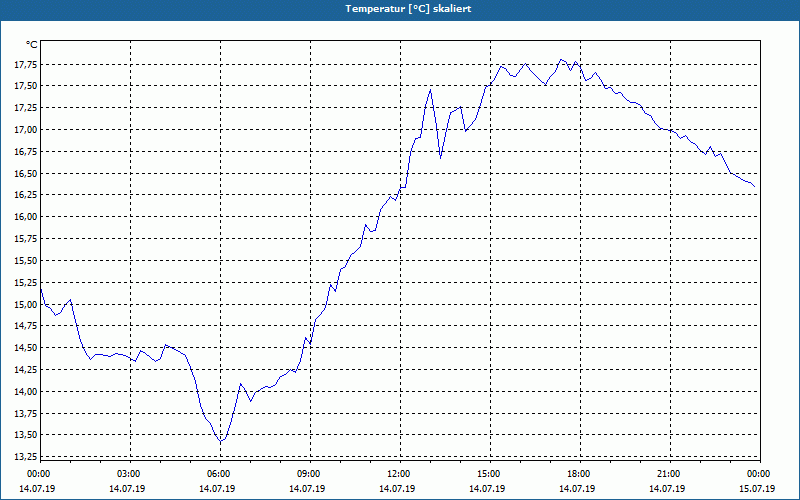
Task: Click the 14,50 y-axis label
Action: (x=25, y=348)
